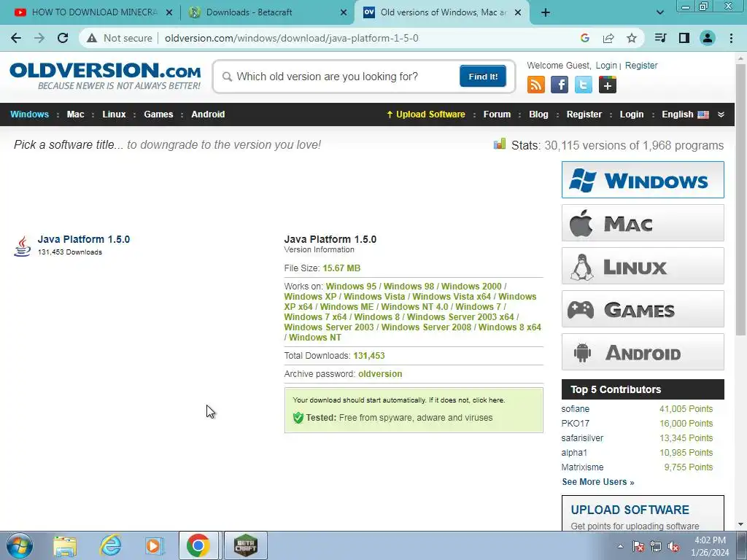
Task: Open the Twitter icon link
Action: click(x=583, y=85)
